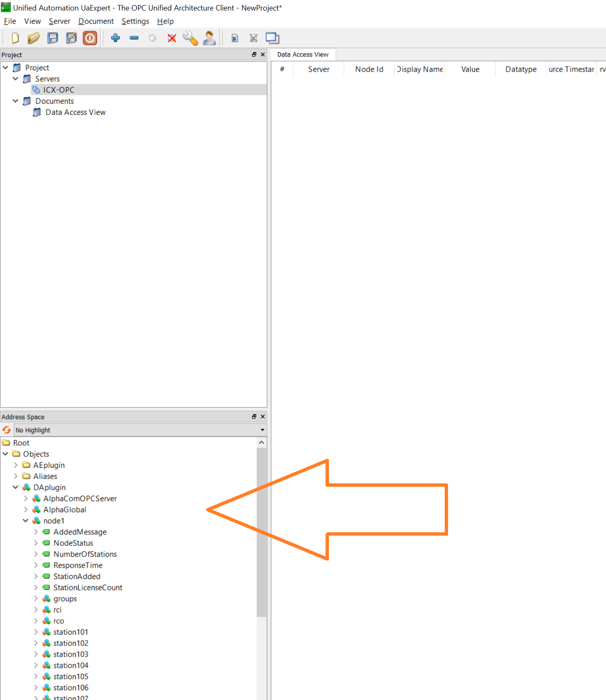Close the Address Space panel
606x700 pixels.
click(263, 417)
